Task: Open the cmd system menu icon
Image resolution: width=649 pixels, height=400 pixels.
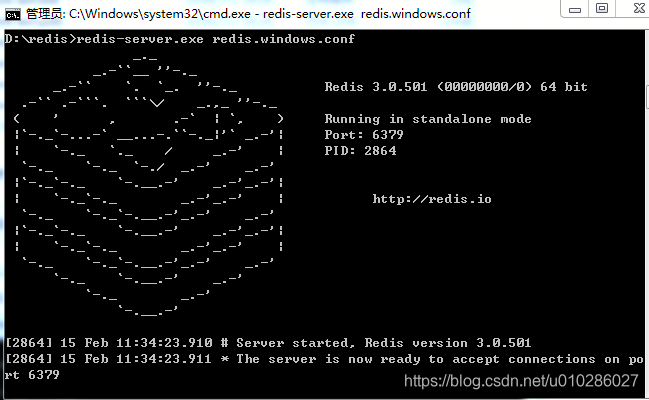Action: coord(12,14)
